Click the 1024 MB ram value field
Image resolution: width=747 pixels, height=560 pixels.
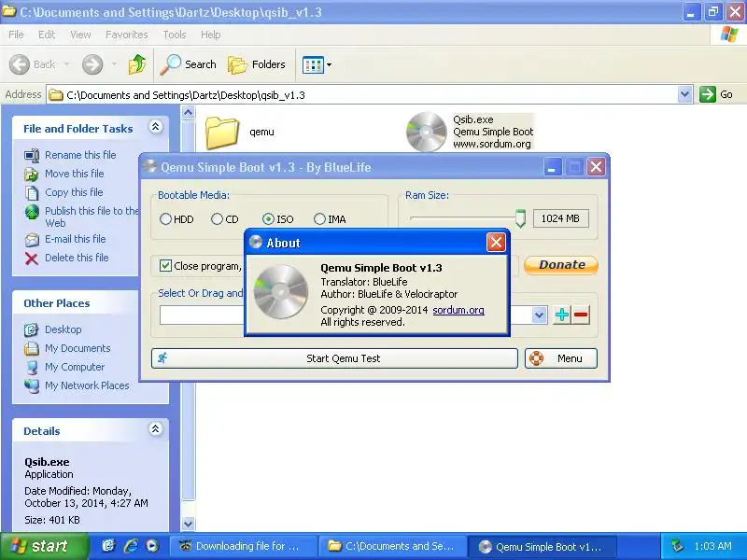pos(560,218)
